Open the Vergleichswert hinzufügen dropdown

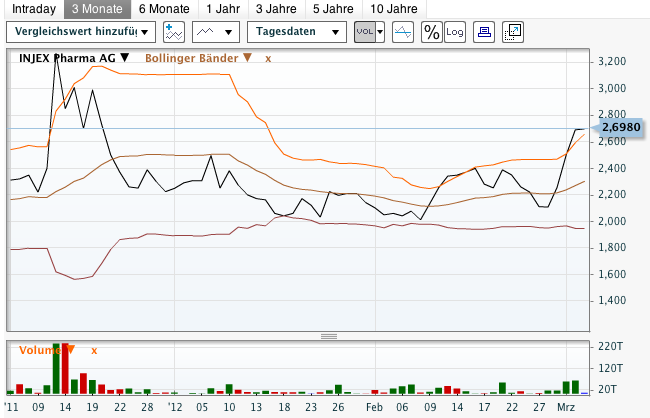click(x=81, y=32)
